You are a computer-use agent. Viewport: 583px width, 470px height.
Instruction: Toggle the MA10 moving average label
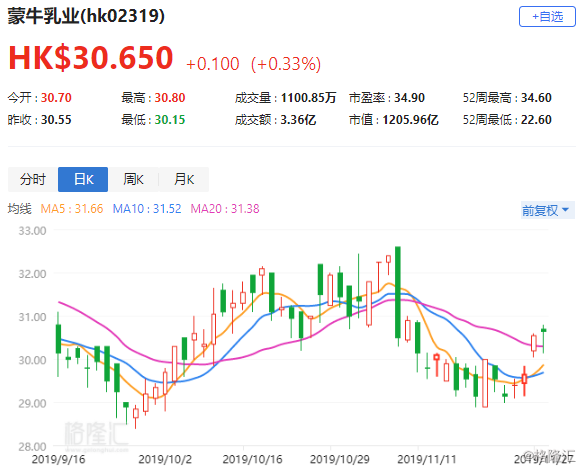(147, 209)
